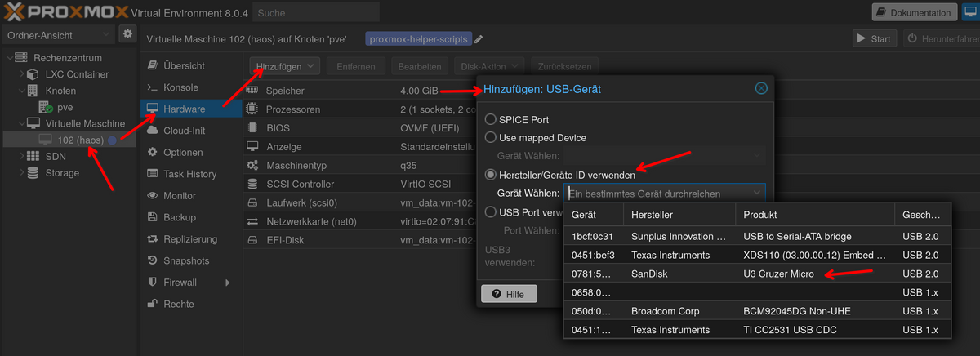This screenshot has width=980, height=356.
Task: Close the Hinzufügen: USB-Gerät dialog
Action: pyautogui.click(x=761, y=88)
